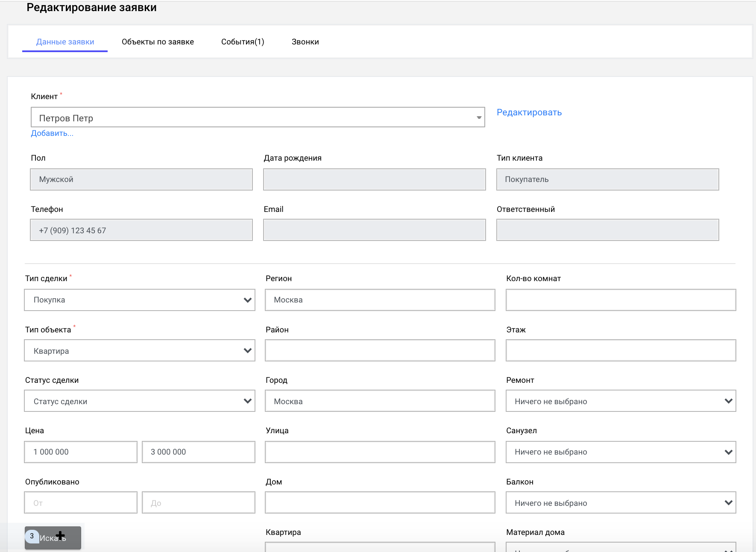Click the Дом input field

pyautogui.click(x=380, y=502)
